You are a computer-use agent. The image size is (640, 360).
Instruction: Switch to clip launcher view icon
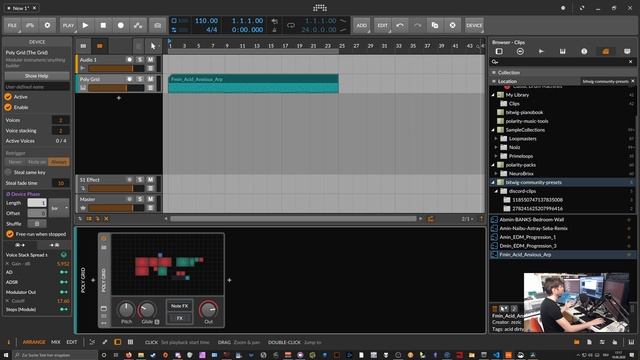tap(83, 46)
